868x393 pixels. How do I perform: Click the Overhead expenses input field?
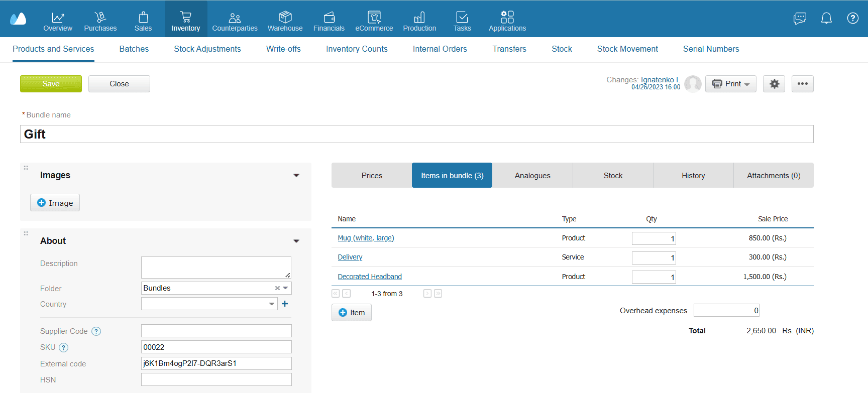tap(726, 311)
